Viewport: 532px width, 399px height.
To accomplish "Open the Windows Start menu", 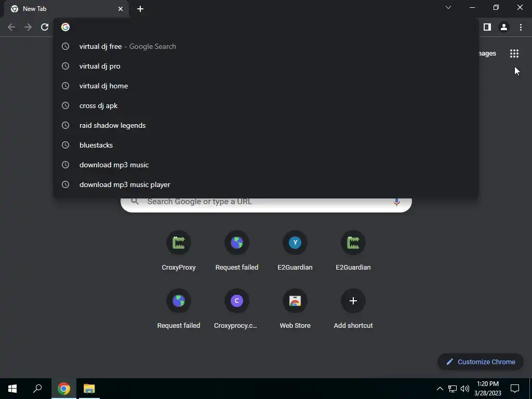I will click(x=12, y=389).
